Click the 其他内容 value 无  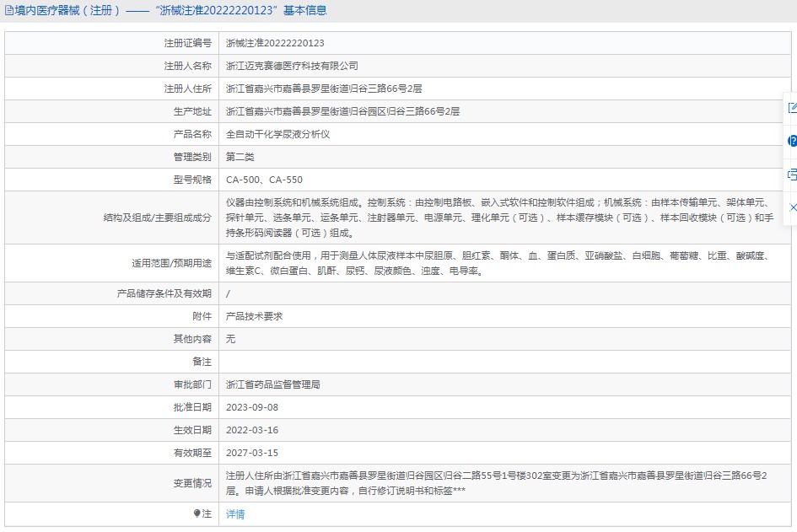(x=230, y=339)
